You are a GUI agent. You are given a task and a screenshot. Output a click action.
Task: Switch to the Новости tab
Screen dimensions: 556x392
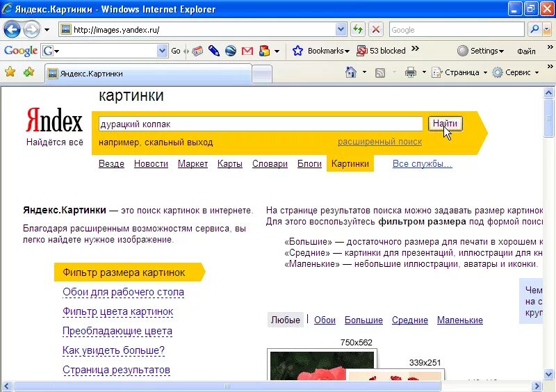[x=151, y=163]
